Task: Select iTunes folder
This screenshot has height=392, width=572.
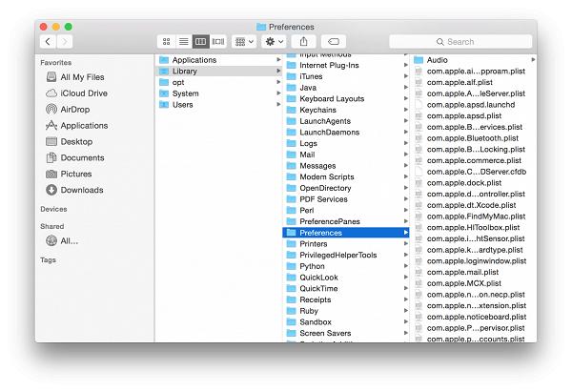Action: 346,76
